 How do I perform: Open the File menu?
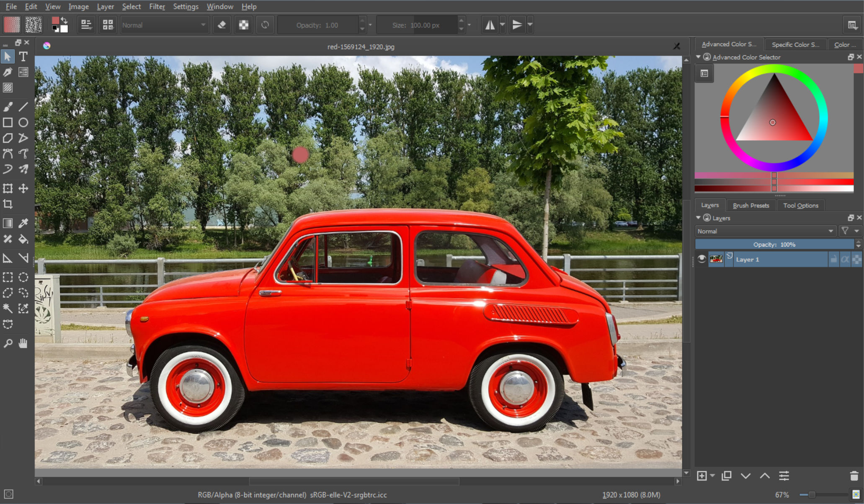coord(11,6)
